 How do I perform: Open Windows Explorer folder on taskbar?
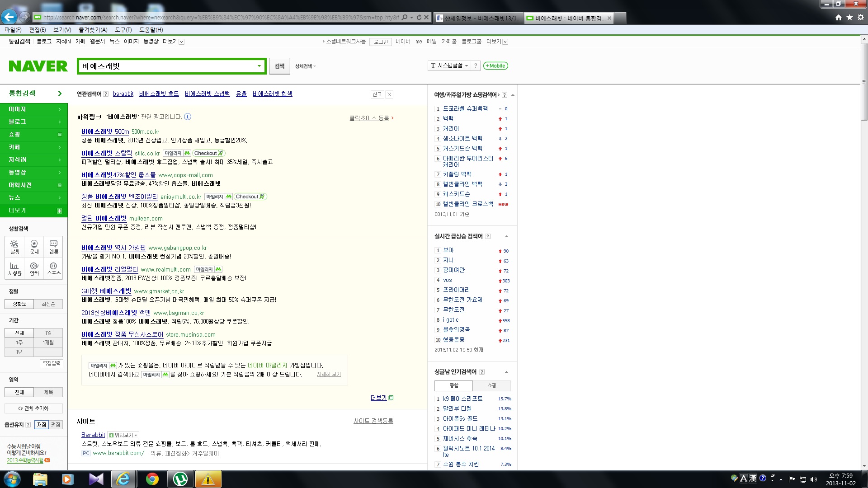tap(40, 479)
